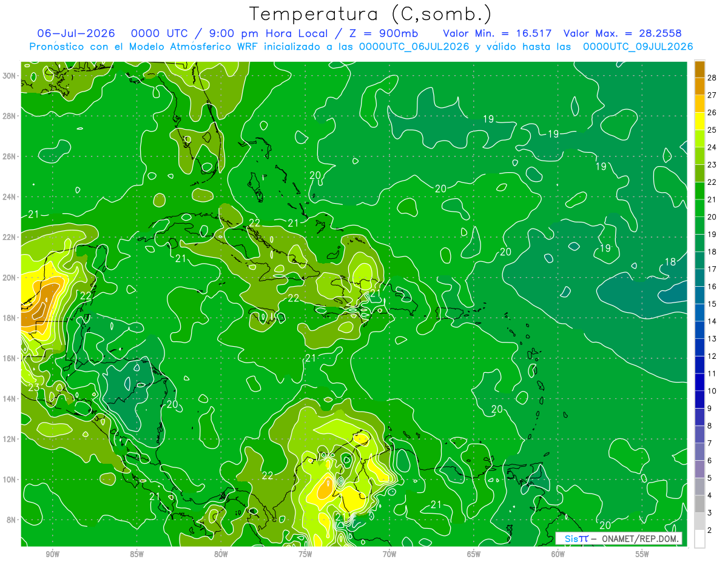Click the latitude axis label "30N"

10,76
